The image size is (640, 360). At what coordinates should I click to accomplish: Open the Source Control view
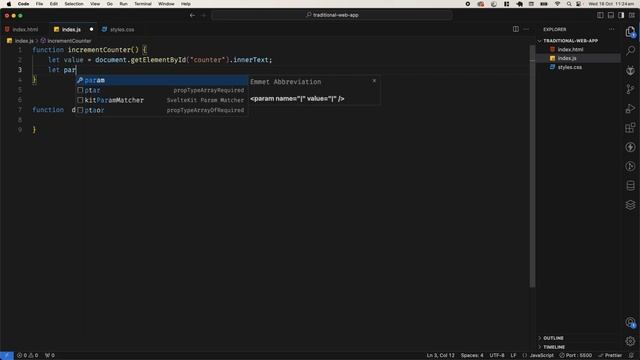click(x=630, y=89)
